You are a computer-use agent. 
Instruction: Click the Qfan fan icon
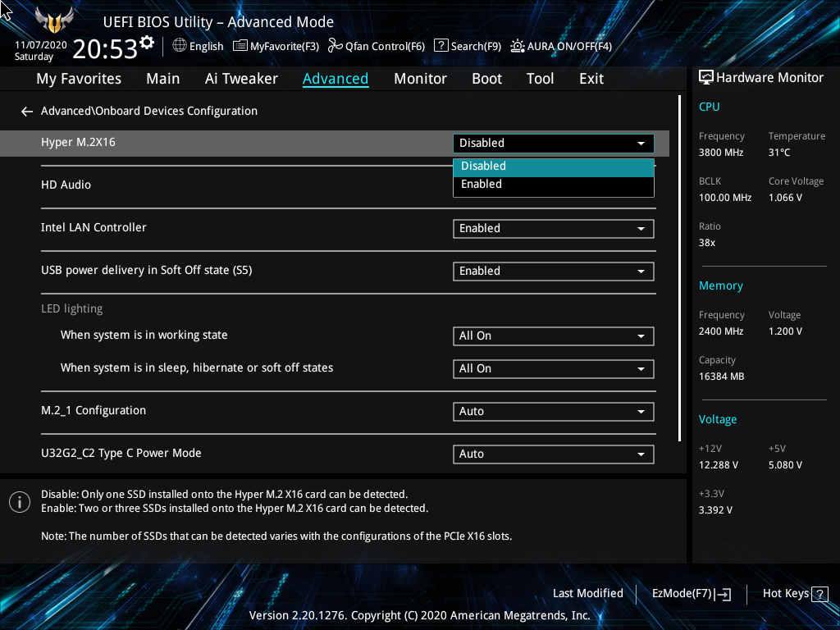coord(335,46)
